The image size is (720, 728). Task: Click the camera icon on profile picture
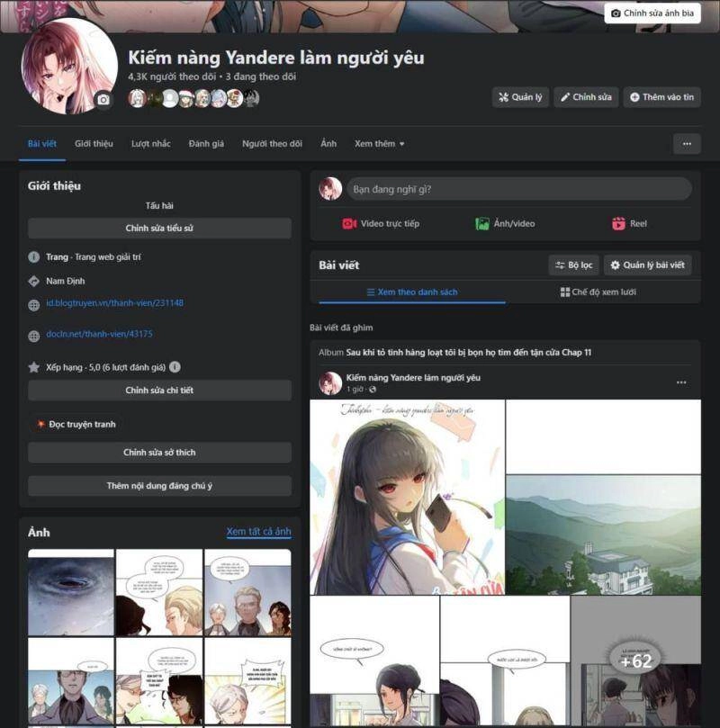tap(103, 100)
